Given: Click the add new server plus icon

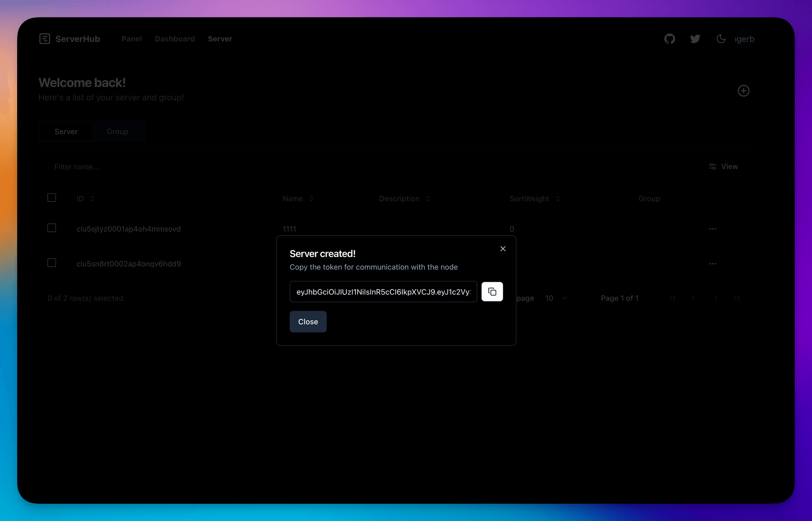Looking at the screenshot, I should pyautogui.click(x=743, y=90).
